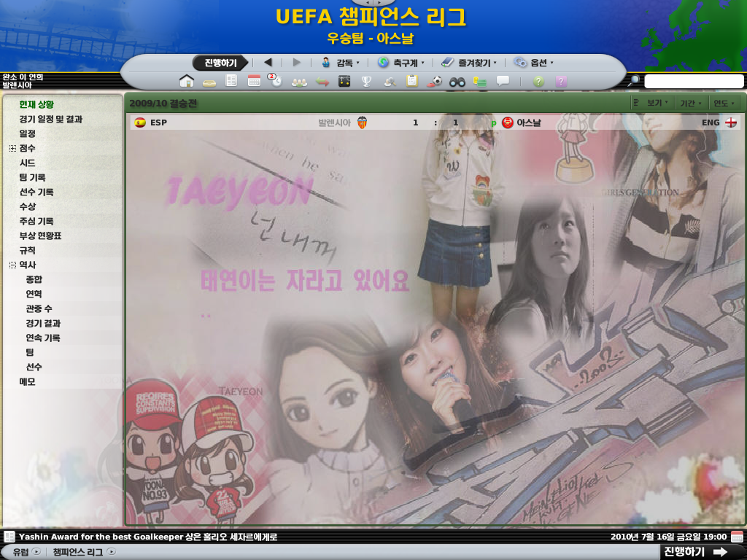Select 수상 in sidebar
This screenshot has width=747, height=560.
[x=27, y=206]
